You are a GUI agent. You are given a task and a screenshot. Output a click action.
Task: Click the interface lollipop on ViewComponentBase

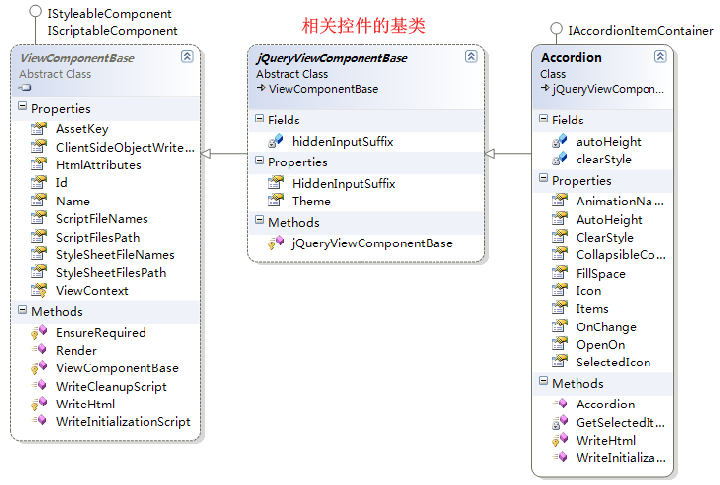[x=35, y=11]
